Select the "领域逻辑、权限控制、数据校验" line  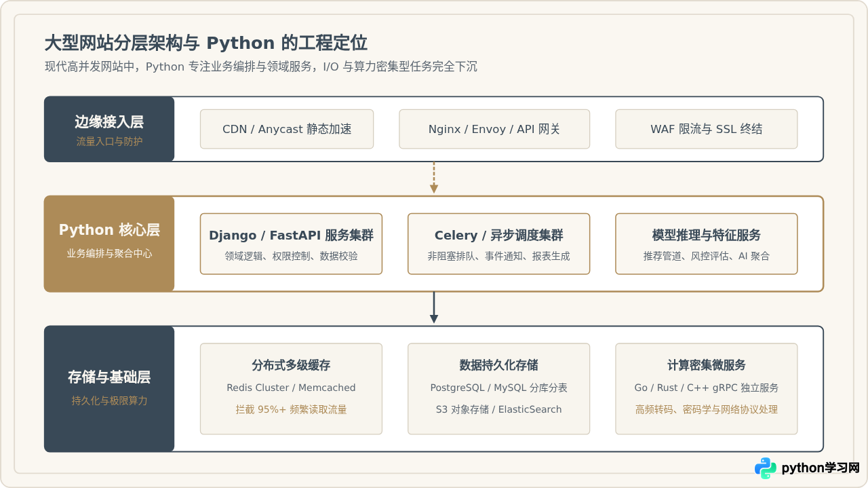point(291,256)
